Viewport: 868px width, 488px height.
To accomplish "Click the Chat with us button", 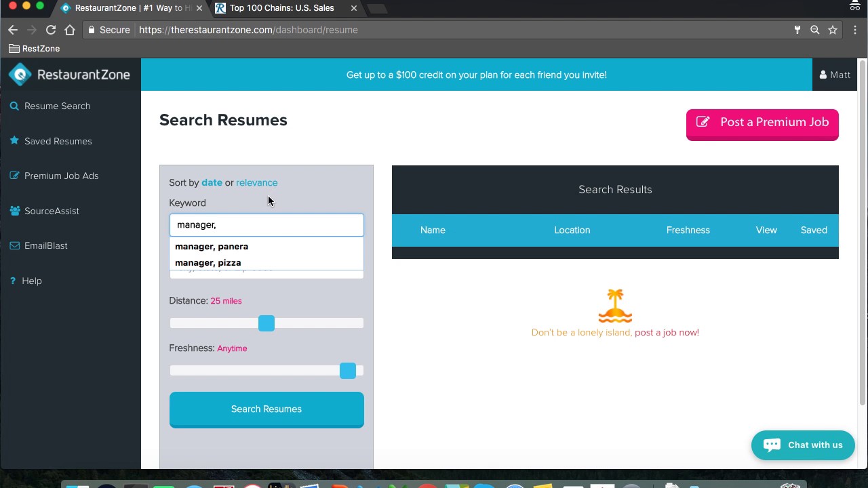I will click(803, 445).
